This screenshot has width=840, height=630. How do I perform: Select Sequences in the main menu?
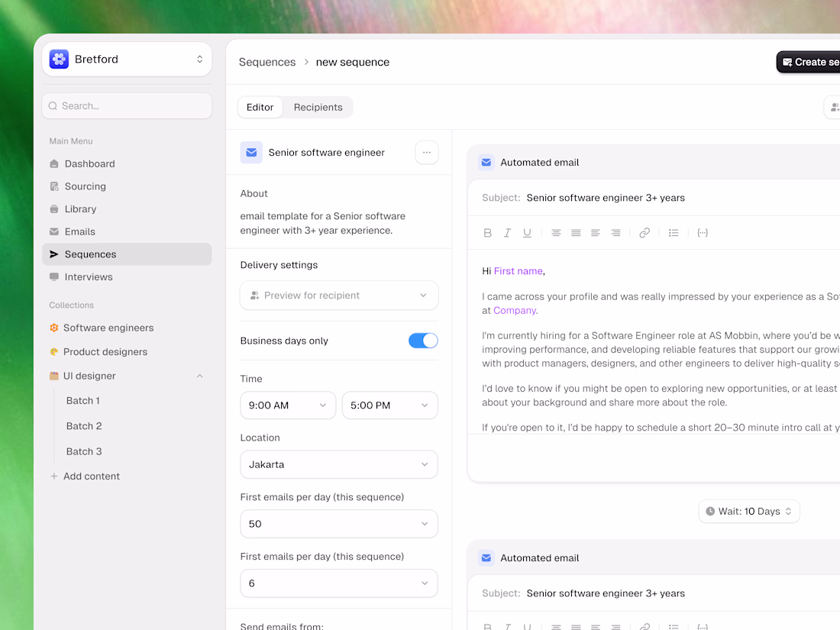point(127,254)
